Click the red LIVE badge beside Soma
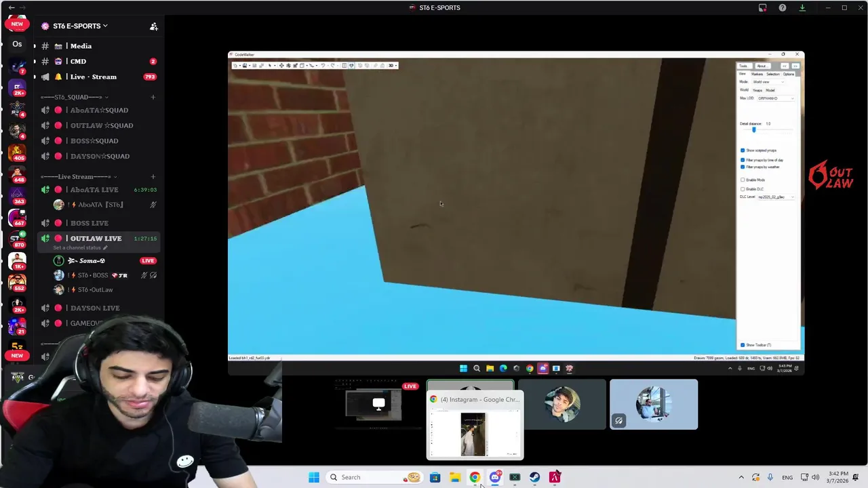This screenshot has height=488, width=868. tap(148, 261)
